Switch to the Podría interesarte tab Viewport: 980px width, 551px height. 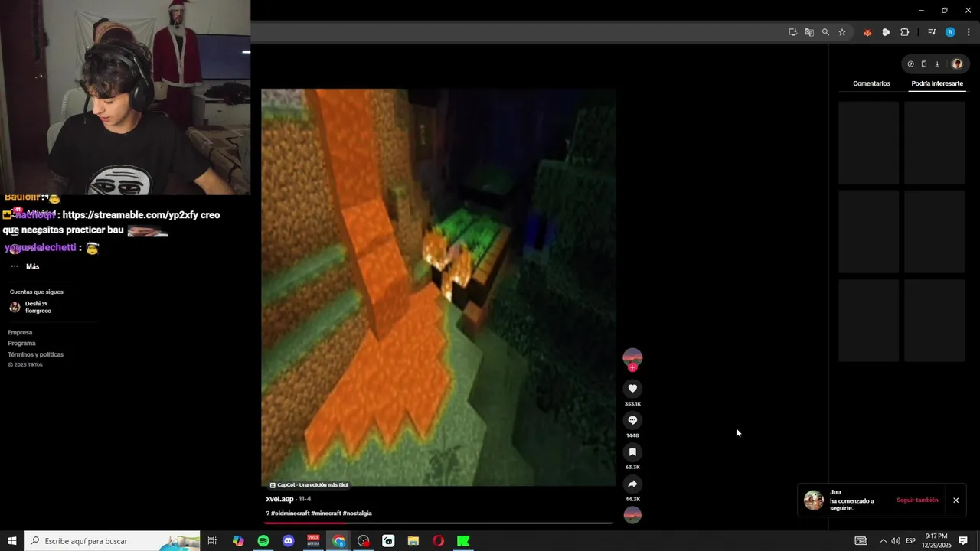tap(937, 83)
